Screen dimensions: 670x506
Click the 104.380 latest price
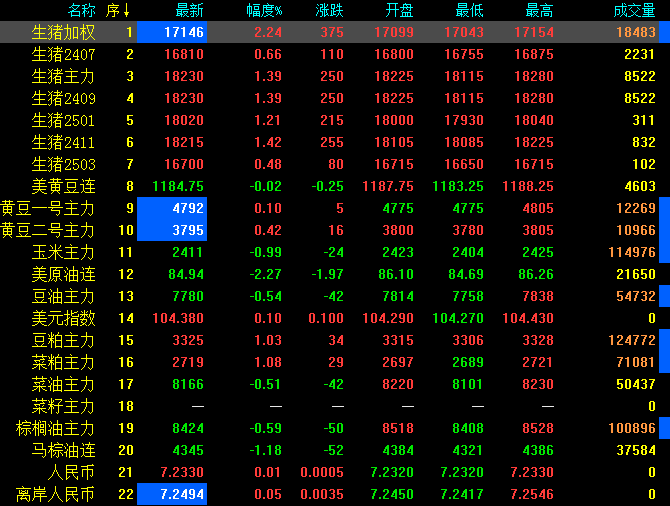tap(178, 318)
